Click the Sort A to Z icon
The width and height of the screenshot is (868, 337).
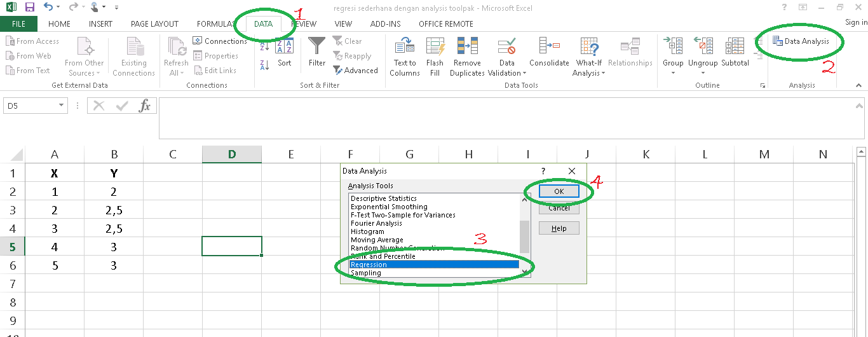265,46
